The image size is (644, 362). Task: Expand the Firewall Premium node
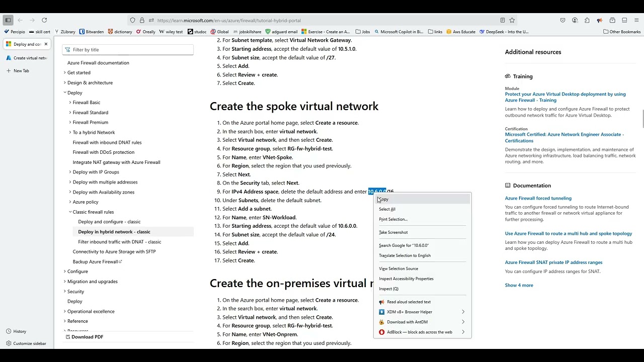point(70,122)
